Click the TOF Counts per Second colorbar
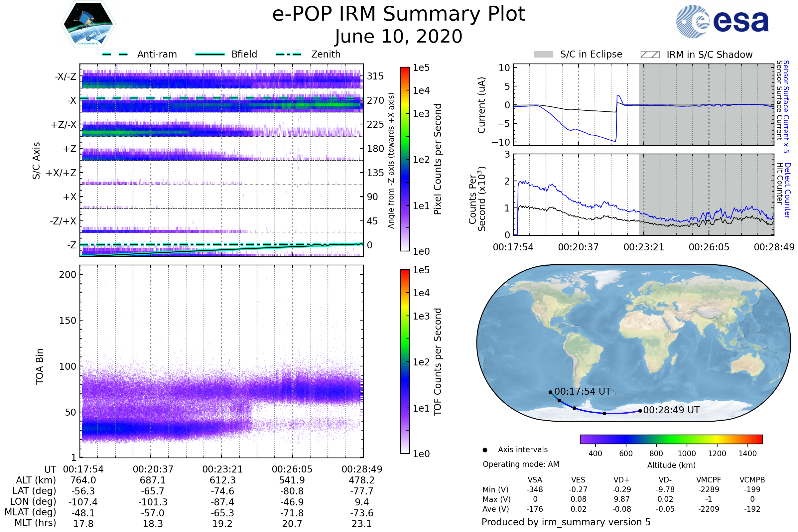This screenshot has height=532, width=798. point(405,361)
